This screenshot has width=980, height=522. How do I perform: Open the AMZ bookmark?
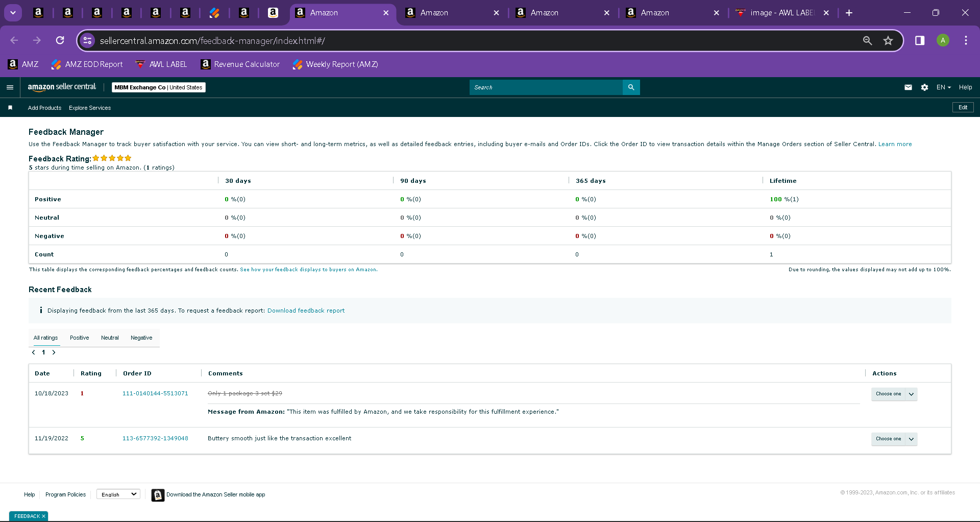point(23,64)
